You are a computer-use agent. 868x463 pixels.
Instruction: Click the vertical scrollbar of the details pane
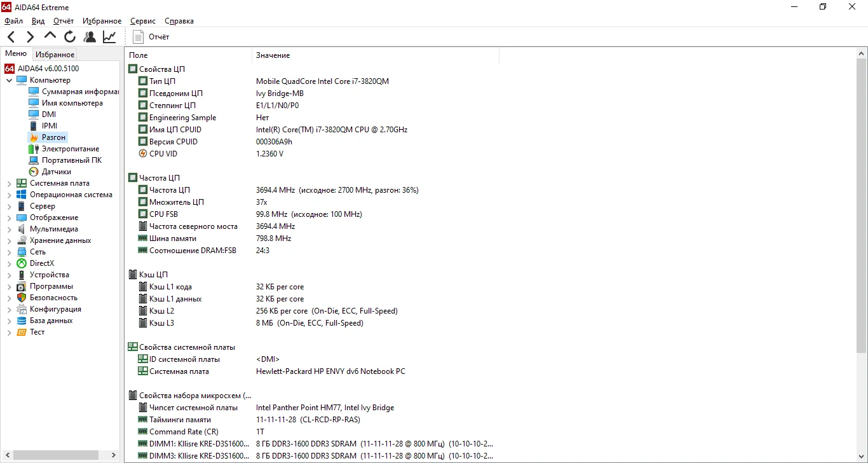pyautogui.click(x=862, y=206)
